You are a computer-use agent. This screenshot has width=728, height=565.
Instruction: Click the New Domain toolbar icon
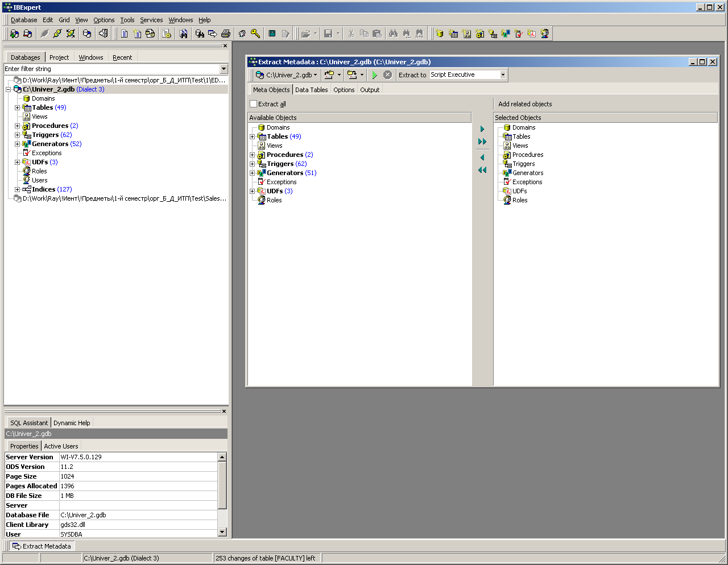coord(440,34)
